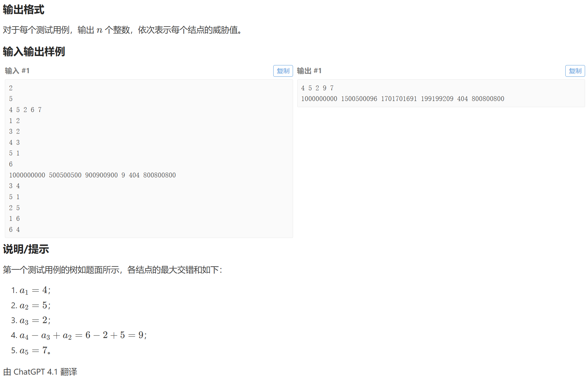
Task: Click the paragraph describing n 个整数 output
Action: (x=122, y=30)
